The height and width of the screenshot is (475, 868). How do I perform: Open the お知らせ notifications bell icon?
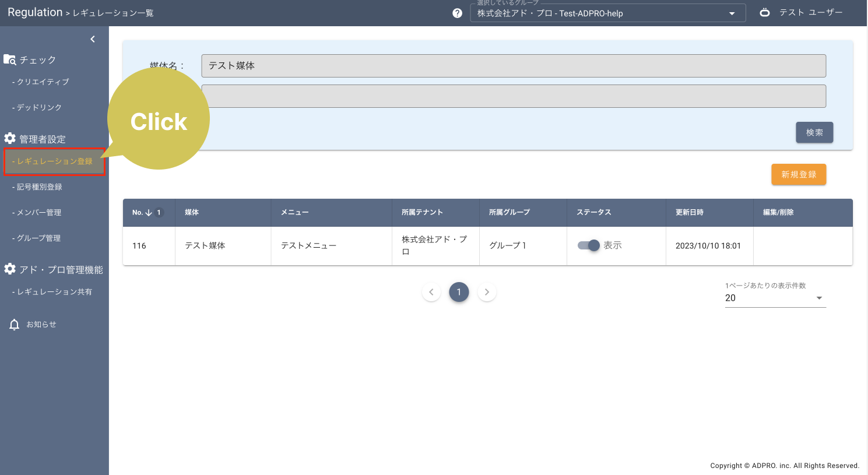click(x=14, y=324)
